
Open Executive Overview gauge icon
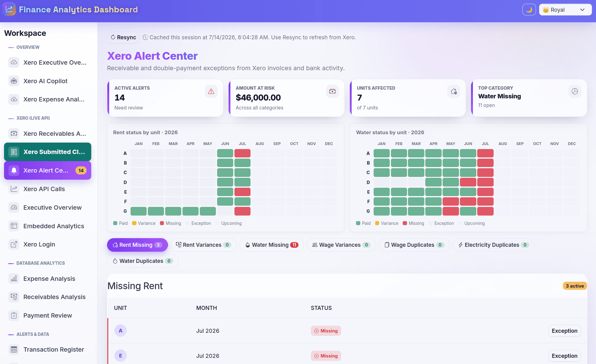(x=14, y=208)
